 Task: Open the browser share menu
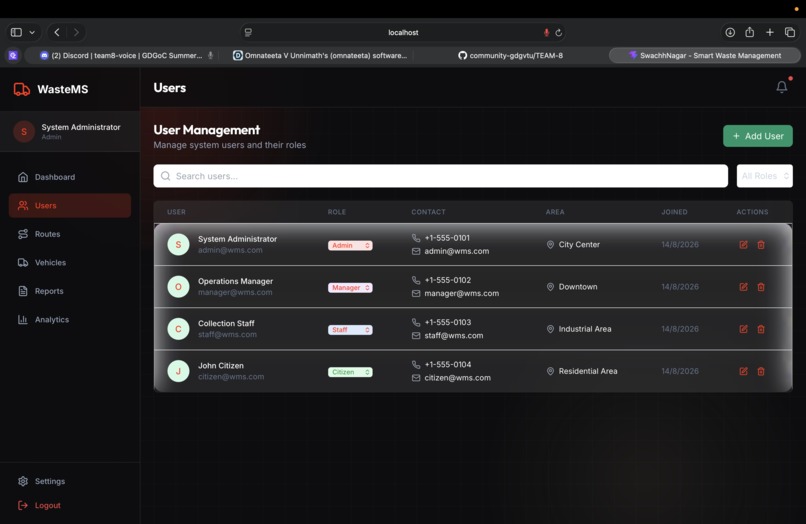pos(749,32)
